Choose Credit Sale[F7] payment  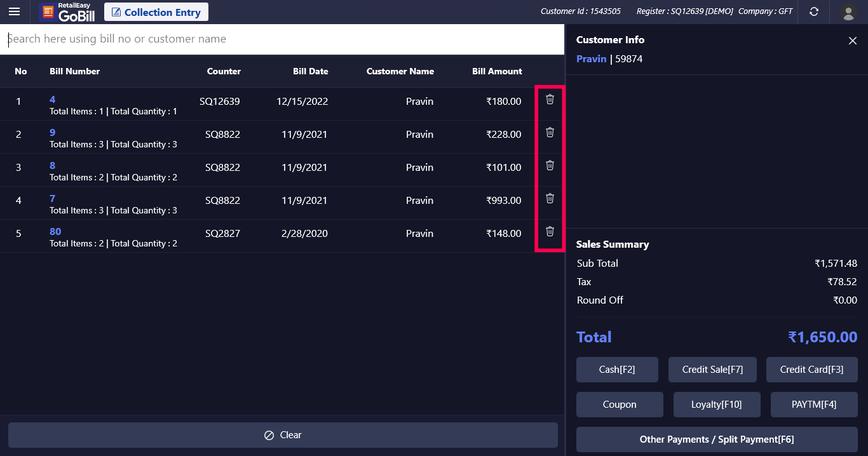(x=712, y=370)
